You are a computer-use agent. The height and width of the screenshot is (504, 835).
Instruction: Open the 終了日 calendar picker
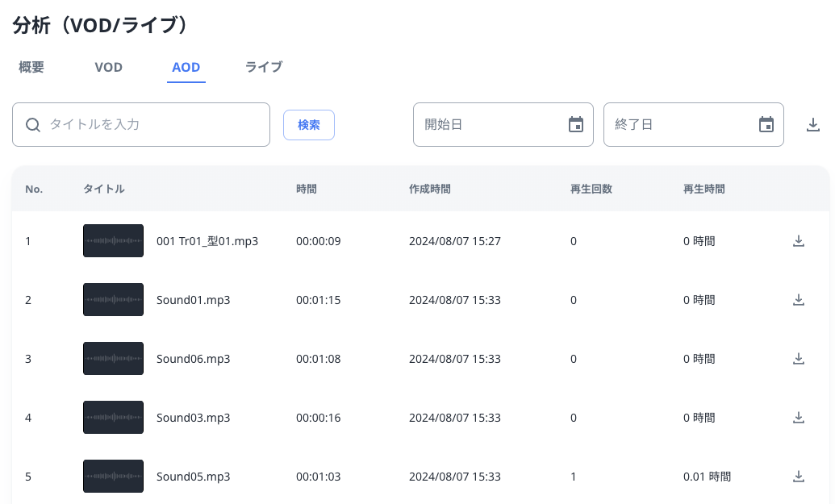click(766, 124)
